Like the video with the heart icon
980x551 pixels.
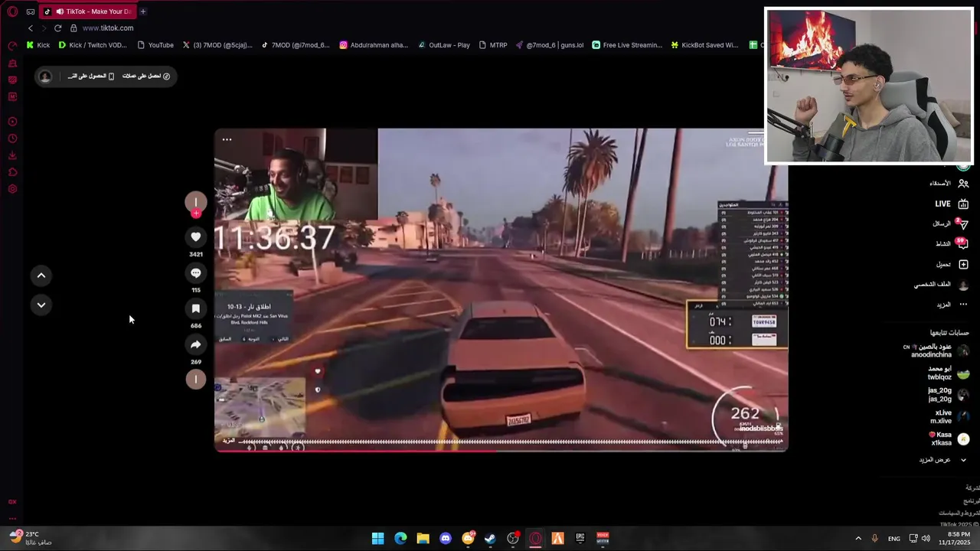(x=196, y=237)
